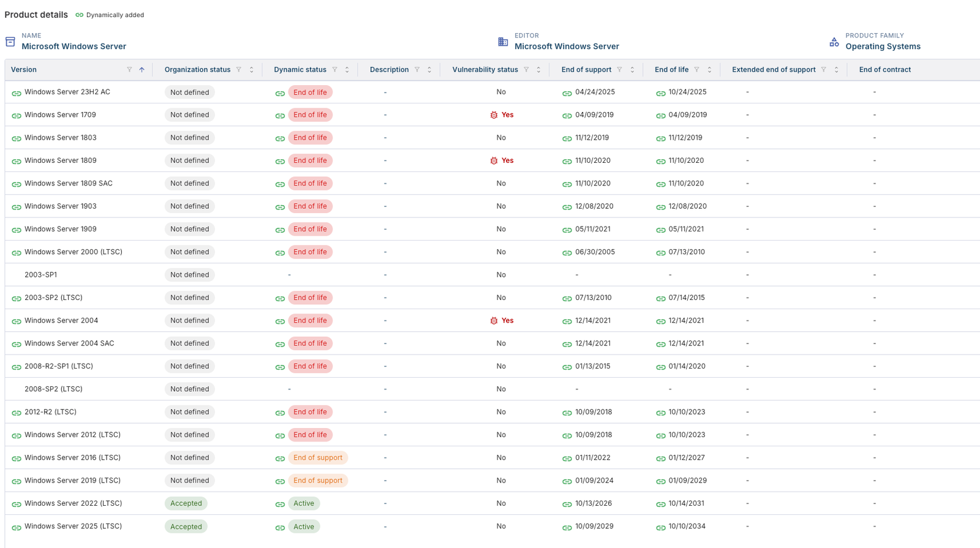Viewport: 980px width, 548px height.
Task: Click the bug icon in Windows Server 2004 row
Action: pyautogui.click(x=494, y=321)
